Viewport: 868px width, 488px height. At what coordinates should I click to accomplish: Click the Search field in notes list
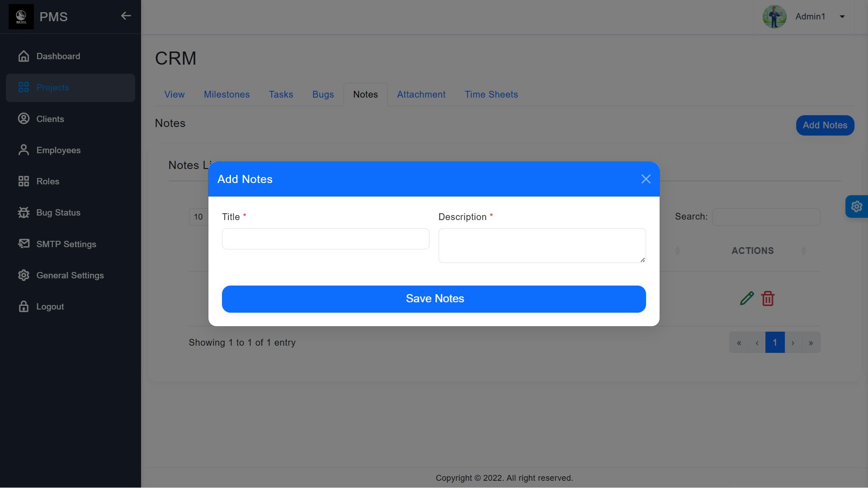pos(766,217)
